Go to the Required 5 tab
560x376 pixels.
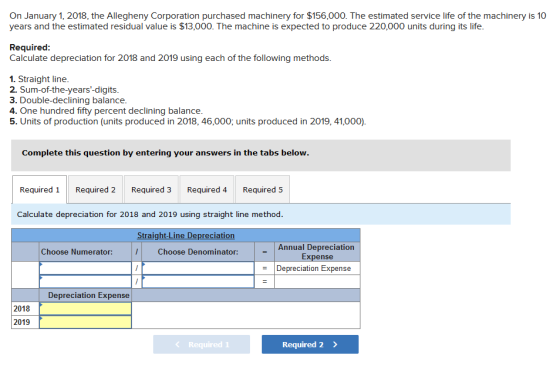(x=262, y=190)
